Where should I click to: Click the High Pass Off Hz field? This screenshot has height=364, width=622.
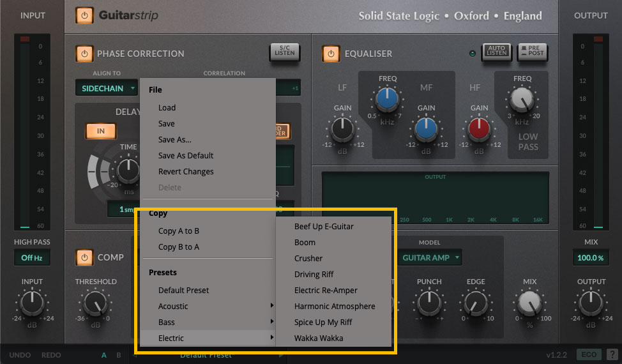[x=32, y=258]
